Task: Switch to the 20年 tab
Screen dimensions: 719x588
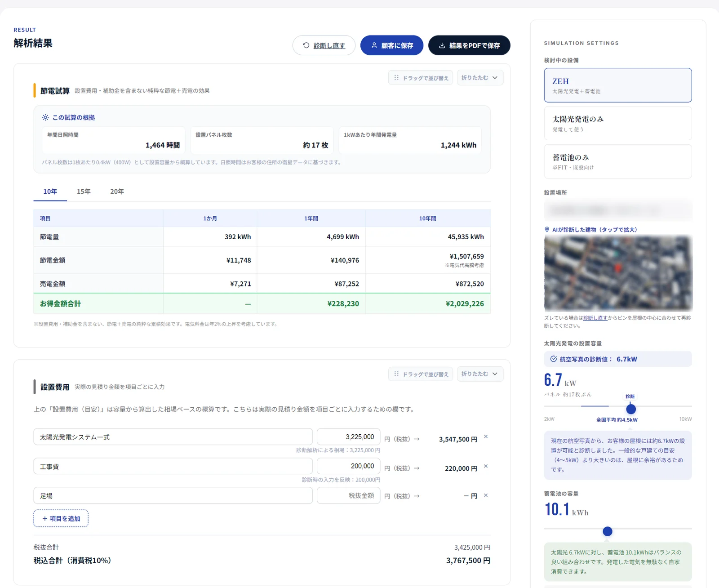Action: (x=117, y=192)
